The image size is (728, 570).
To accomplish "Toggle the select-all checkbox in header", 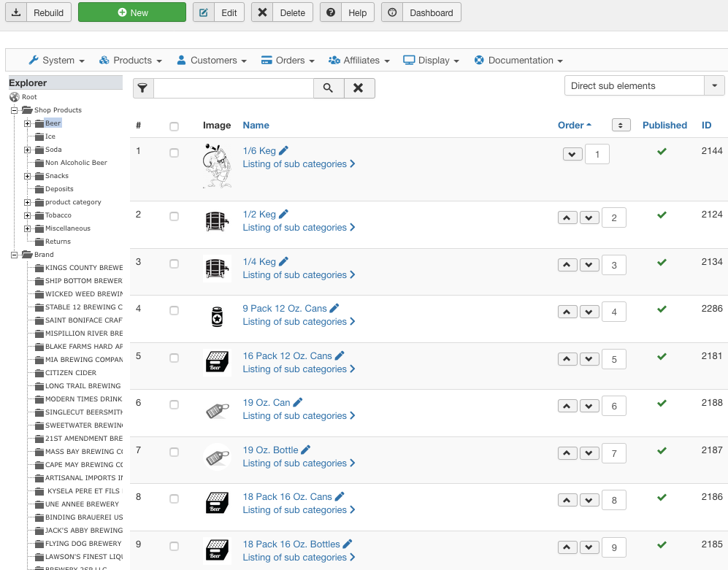I will [x=174, y=126].
